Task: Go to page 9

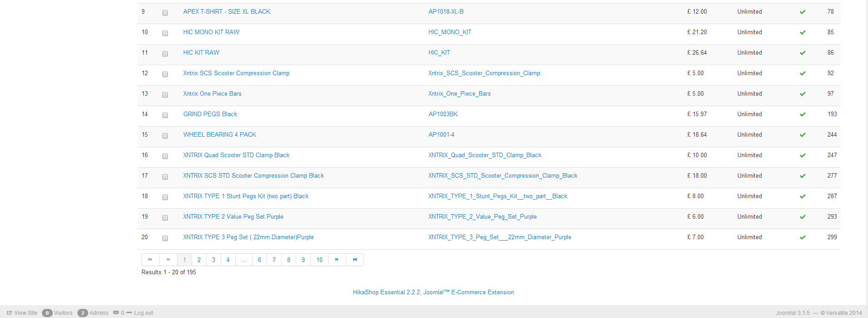Action: (x=303, y=260)
